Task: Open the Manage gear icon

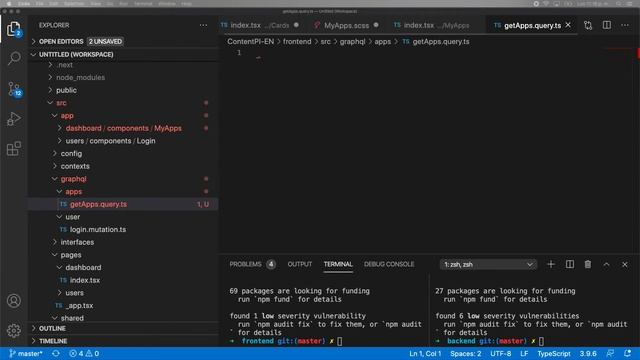Action: 14,330
